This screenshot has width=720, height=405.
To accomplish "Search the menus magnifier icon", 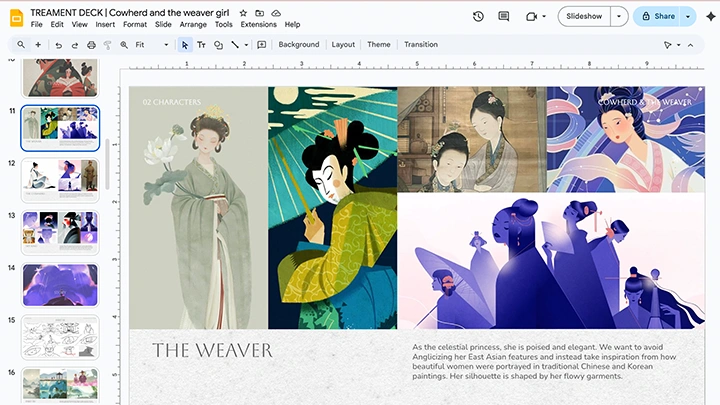I will [21, 45].
